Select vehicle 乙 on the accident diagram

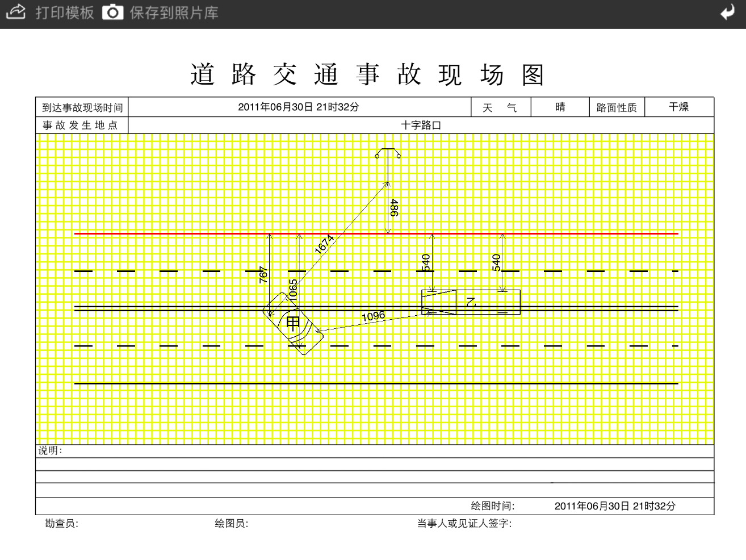pyautogui.click(x=470, y=302)
